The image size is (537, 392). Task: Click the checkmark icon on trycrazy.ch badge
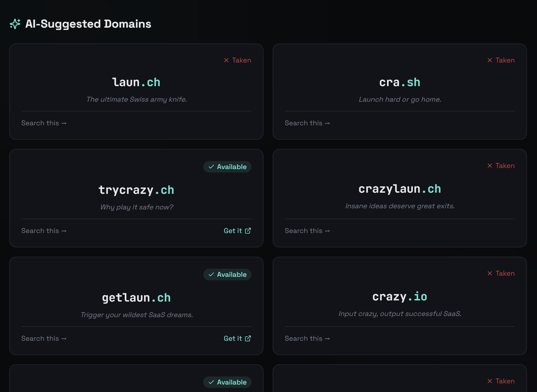pyautogui.click(x=211, y=167)
